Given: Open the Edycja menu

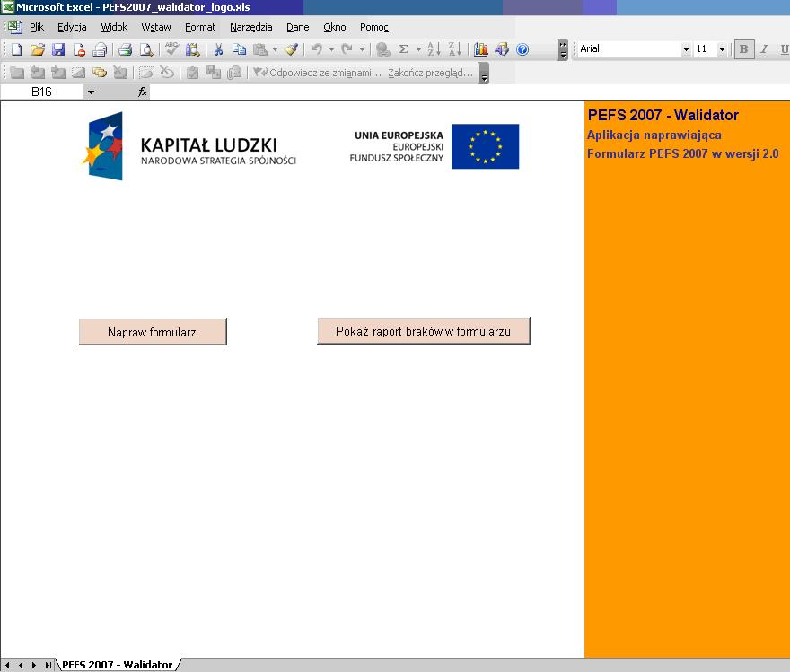Looking at the screenshot, I should 72,27.
